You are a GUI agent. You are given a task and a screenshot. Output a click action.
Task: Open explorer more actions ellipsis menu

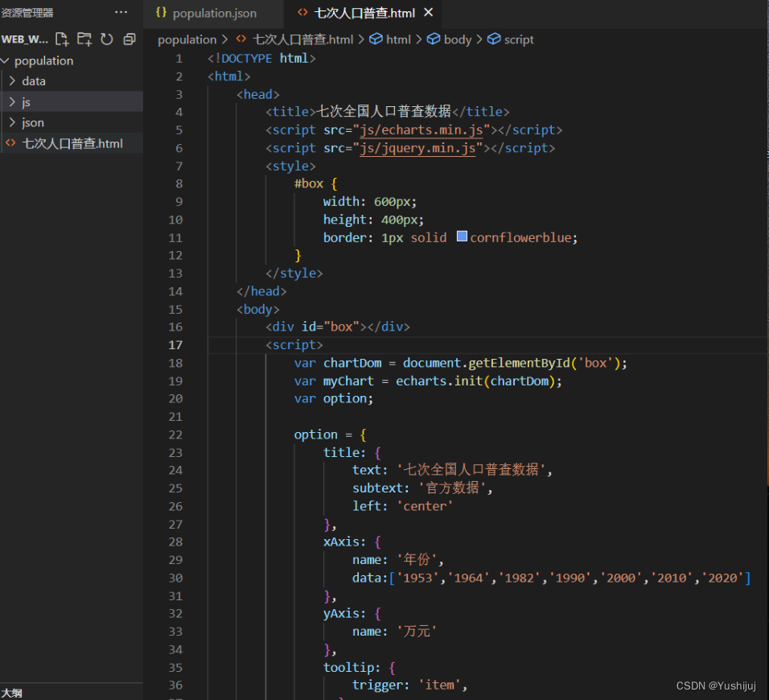click(121, 12)
